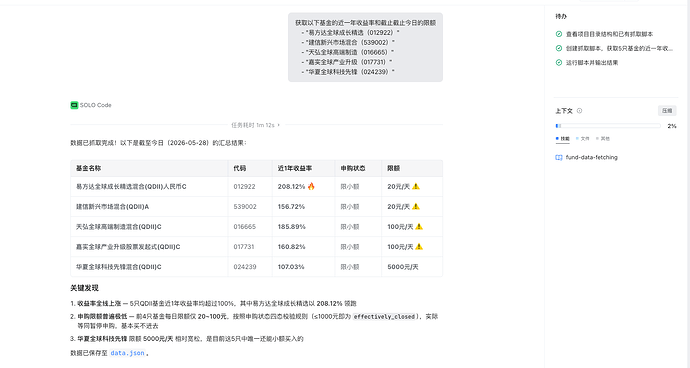Click the fire emoji next to 208.12%
The image size is (690, 368).
click(311, 186)
